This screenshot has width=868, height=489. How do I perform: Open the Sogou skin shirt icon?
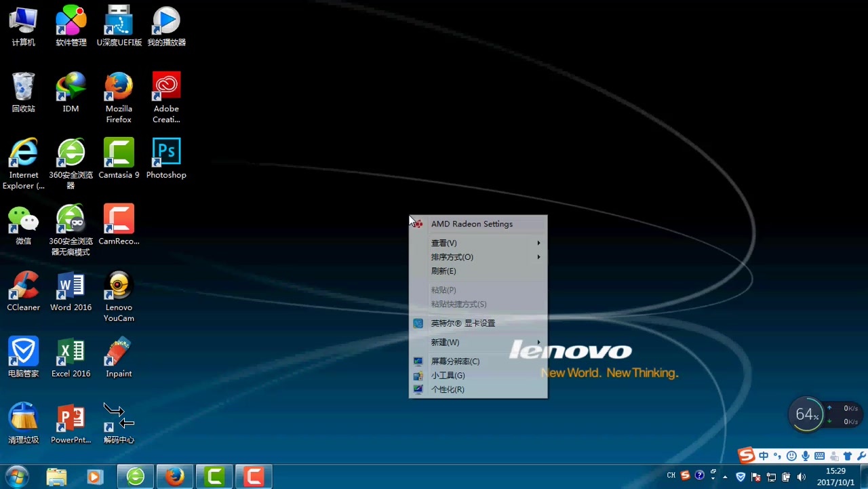tap(848, 456)
